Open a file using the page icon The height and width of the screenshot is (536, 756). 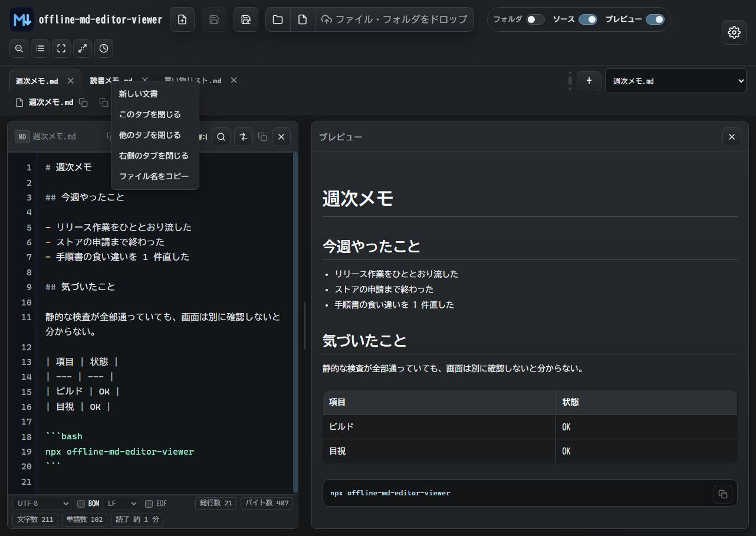[303, 19]
